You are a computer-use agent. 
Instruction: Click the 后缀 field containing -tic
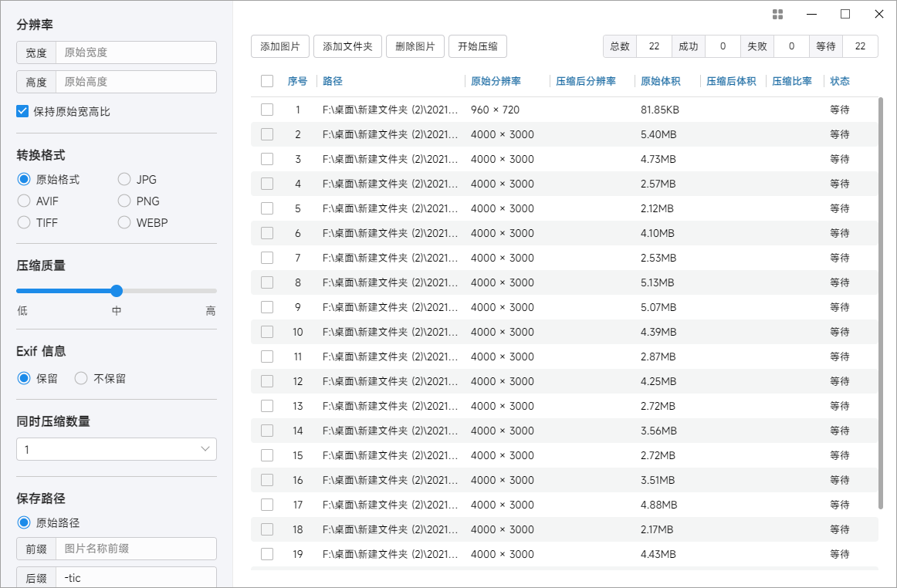136,578
